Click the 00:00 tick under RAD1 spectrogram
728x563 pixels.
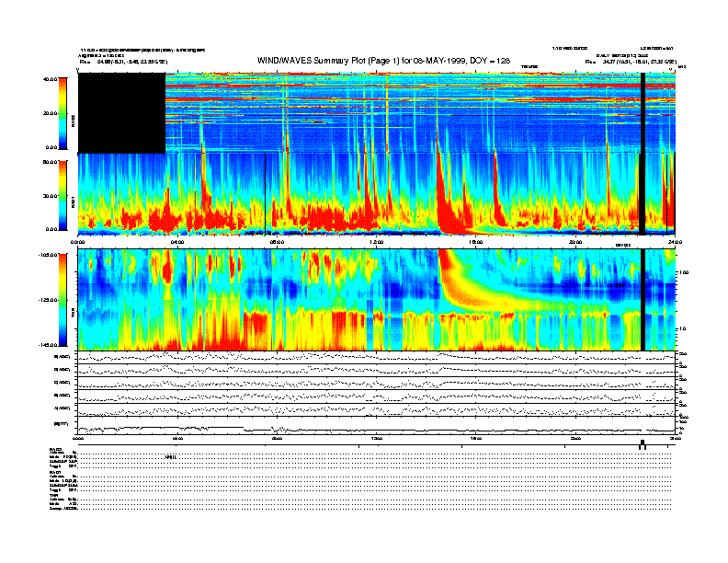click(x=77, y=242)
